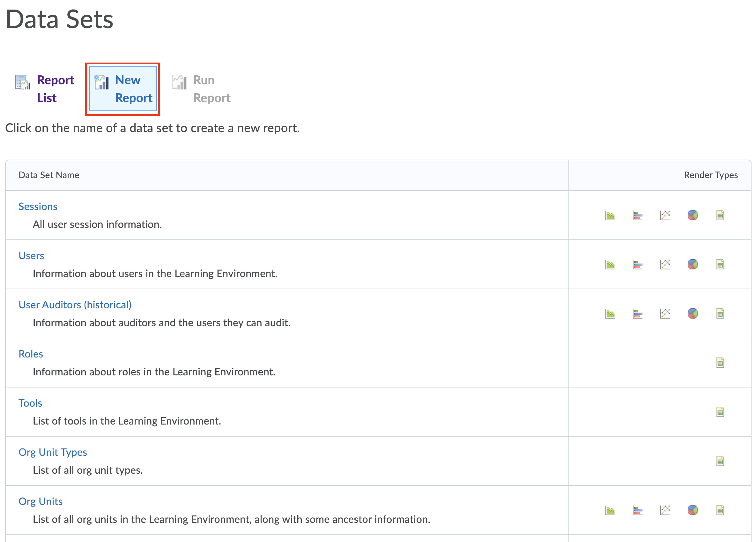Click bar chart icon in Org Units row
756x542 pixels.
637,510
